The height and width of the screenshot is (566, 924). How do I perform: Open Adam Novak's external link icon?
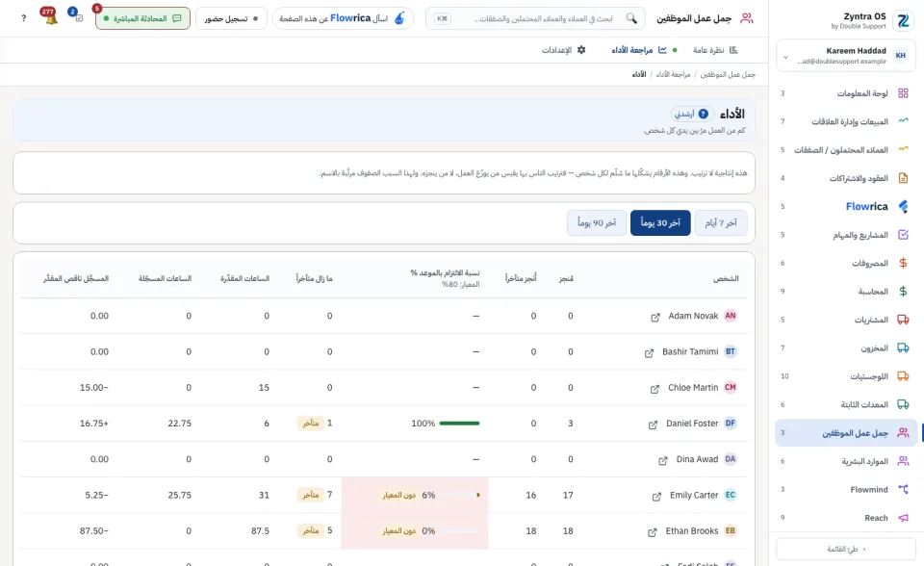tap(655, 318)
